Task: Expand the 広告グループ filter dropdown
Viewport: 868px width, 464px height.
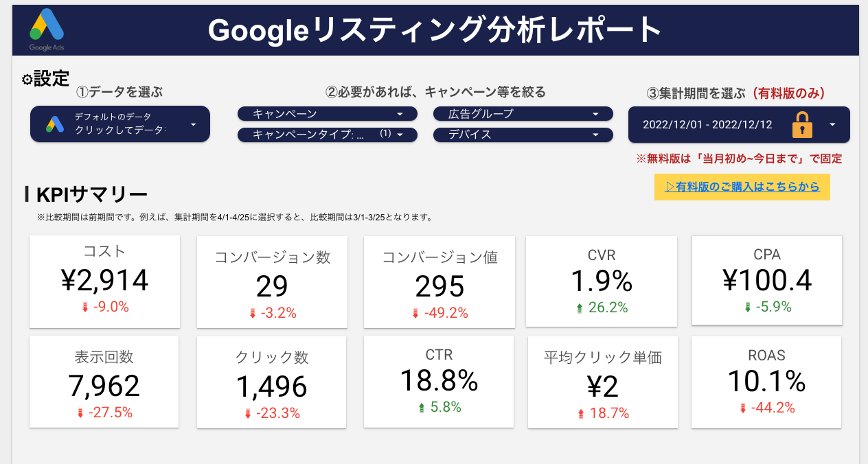Action: (x=523, y=114)
